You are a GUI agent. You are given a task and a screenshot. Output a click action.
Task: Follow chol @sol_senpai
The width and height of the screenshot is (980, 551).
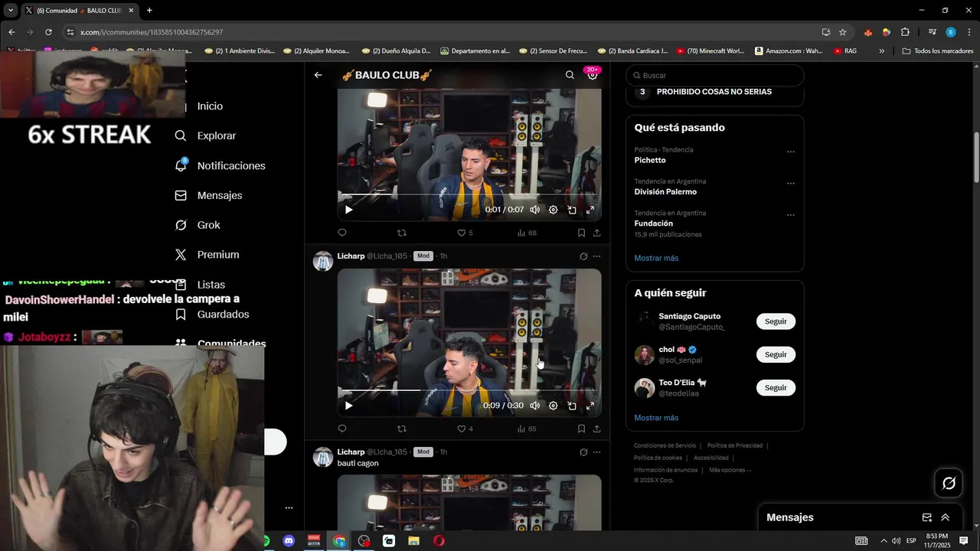(x=776, y=354)
